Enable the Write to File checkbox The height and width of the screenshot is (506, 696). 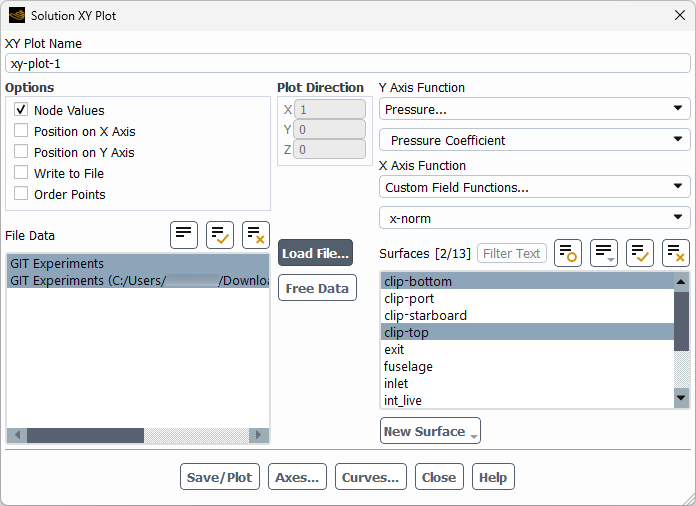point(21,173)
